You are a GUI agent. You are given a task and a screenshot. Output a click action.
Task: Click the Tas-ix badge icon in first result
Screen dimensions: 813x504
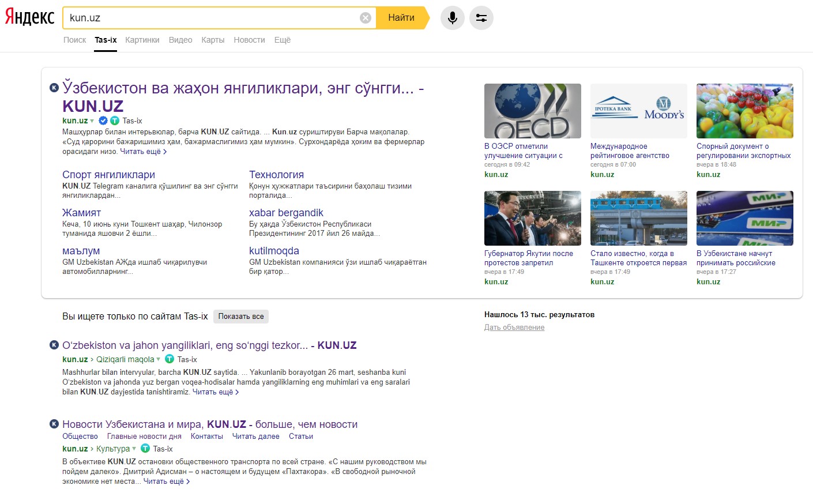(x=115, y=121)
